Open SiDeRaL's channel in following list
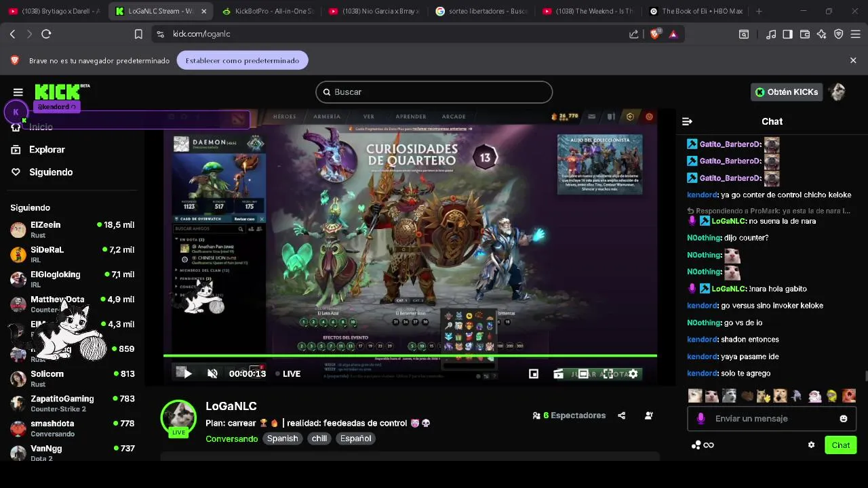 73,255
